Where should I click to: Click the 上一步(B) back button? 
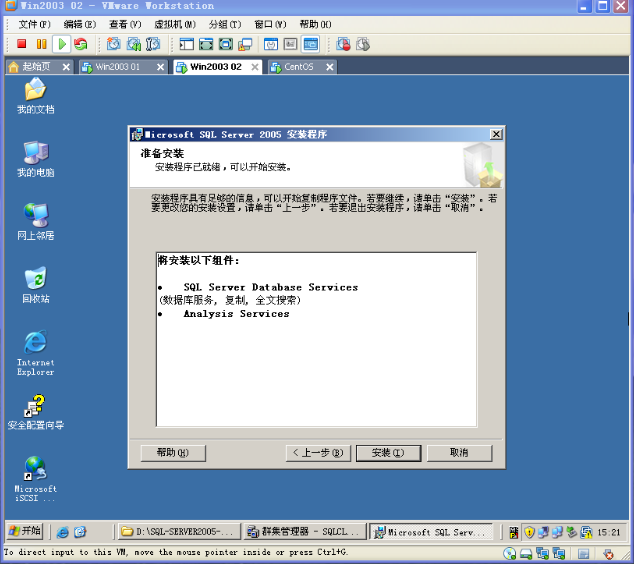point(318,453)
